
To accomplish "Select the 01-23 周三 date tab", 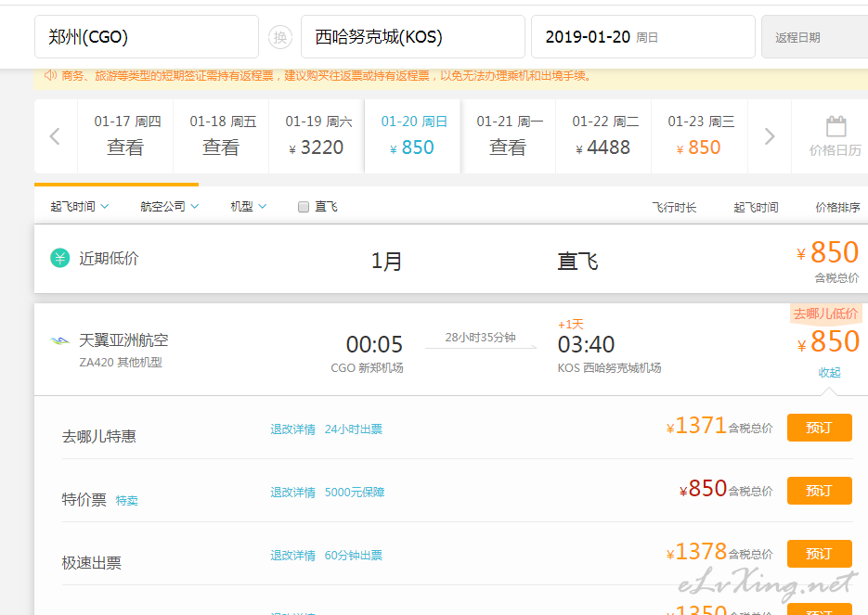I will coord(700,136).
